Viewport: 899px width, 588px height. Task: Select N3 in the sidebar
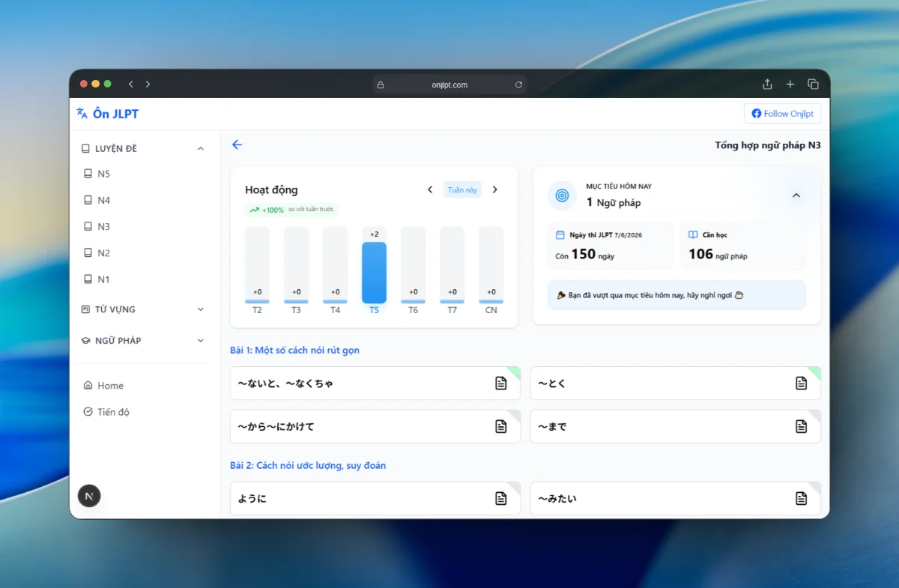(x=103, y=227)
